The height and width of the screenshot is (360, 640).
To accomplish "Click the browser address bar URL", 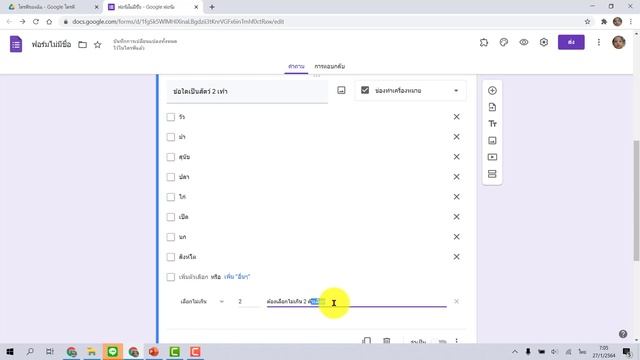I will (178, 22).
